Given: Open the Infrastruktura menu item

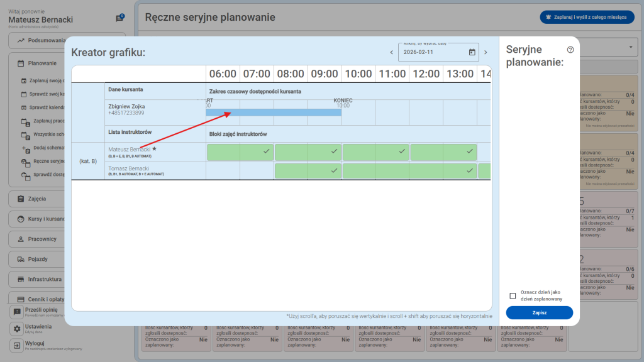Looking at the screenshot, I should pyautogui.click(x=66, y=279).
